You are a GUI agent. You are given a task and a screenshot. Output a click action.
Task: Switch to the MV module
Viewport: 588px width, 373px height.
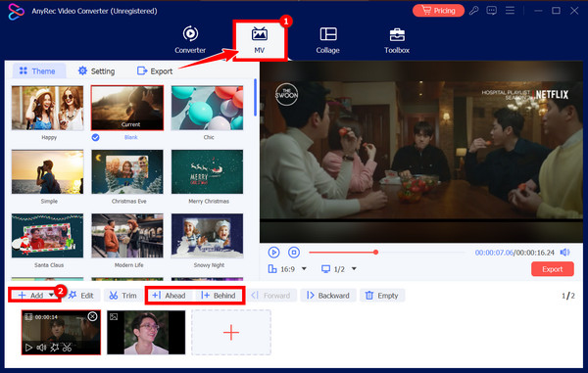pos(260,40)
